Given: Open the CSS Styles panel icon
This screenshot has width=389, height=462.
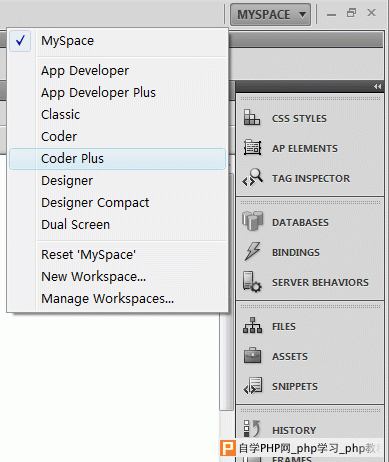Looking at the screenshot, I should click(252, 118).
